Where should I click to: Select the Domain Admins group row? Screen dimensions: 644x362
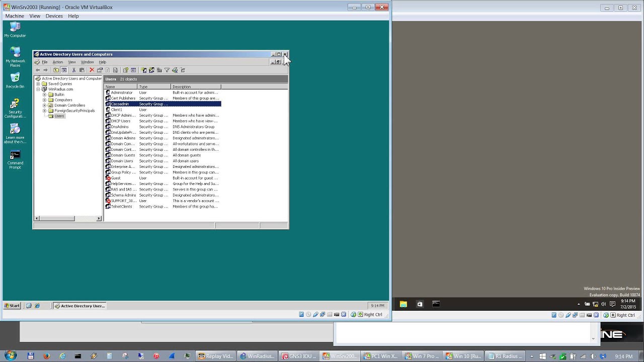click(x=163, y=138)
